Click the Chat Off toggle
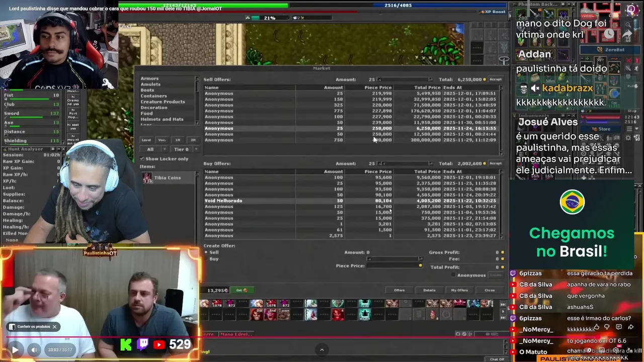Screen dimensions: 644x362 click(497, 359)
